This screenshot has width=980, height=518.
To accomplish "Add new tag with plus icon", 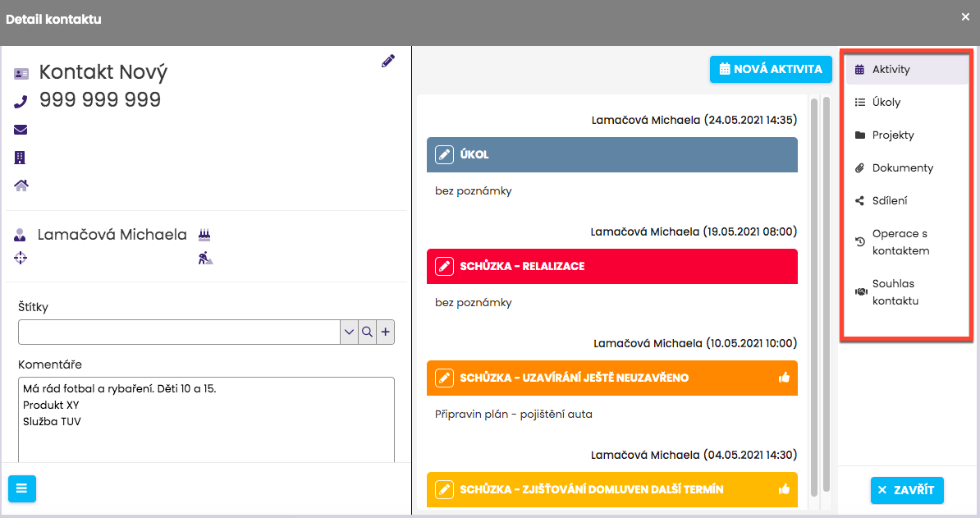I will click(x=386, y=332).
